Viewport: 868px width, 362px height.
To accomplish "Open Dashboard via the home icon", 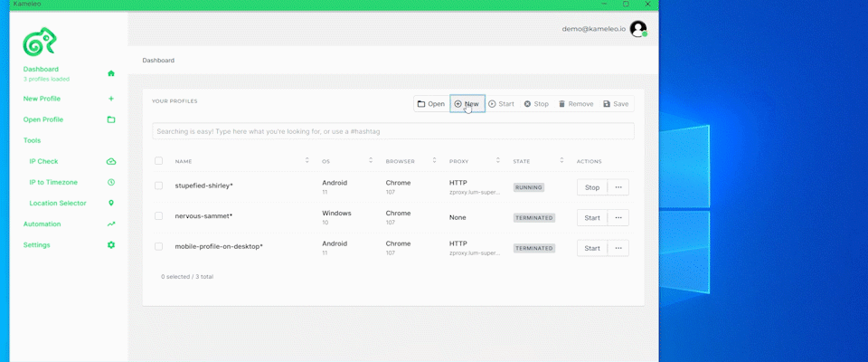I will click(x=110, y=73).
